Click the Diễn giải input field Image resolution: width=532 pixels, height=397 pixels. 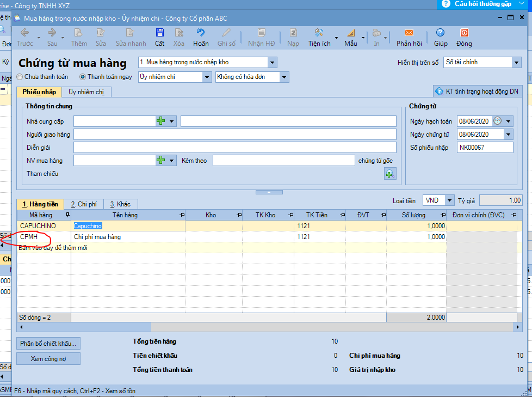pyautogui.click(x=235, y=148)
